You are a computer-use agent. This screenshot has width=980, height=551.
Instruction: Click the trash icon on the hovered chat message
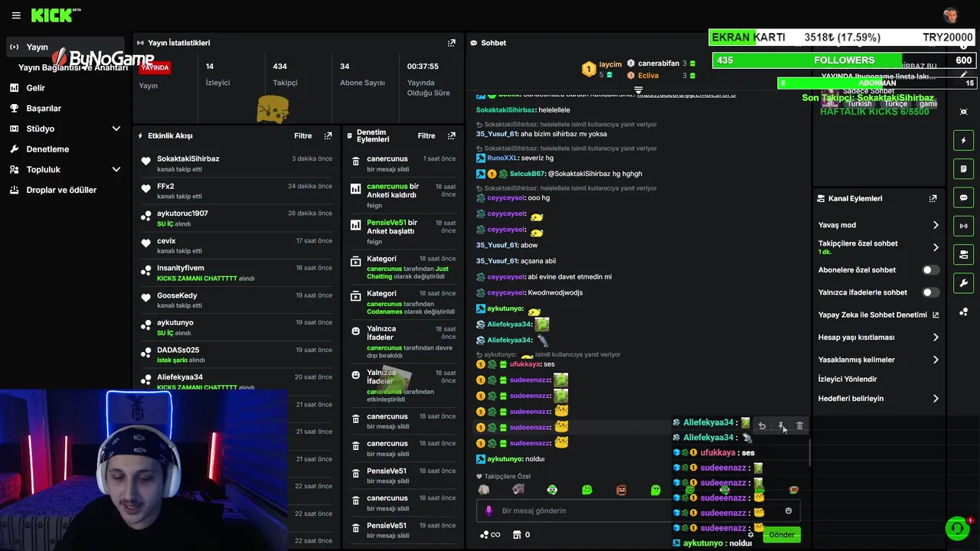point(799,425)
